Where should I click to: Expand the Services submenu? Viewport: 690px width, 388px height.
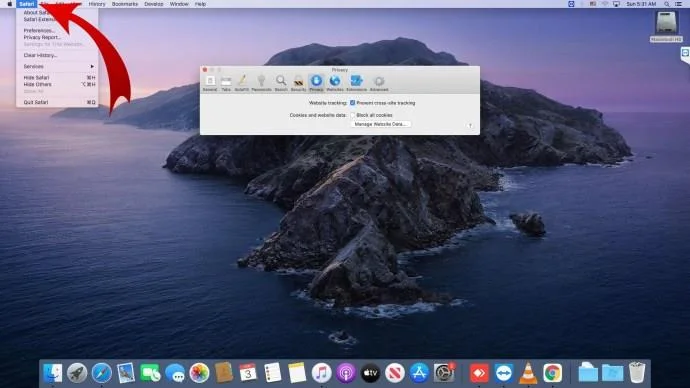point(57,66)
